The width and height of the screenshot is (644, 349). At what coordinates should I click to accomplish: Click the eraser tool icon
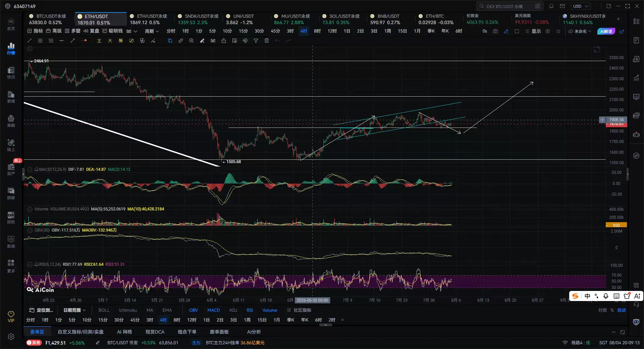(x=202, y=41)
